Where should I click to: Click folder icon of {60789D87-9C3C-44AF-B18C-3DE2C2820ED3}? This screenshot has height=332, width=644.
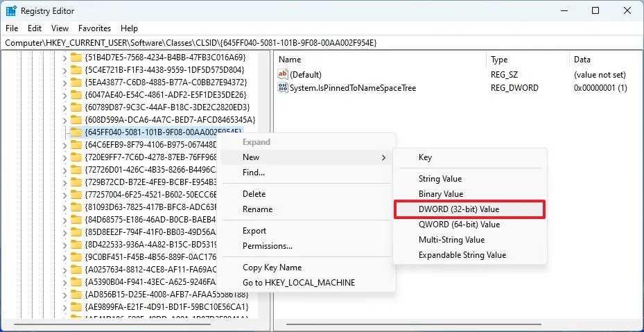(x=76, y=107)
